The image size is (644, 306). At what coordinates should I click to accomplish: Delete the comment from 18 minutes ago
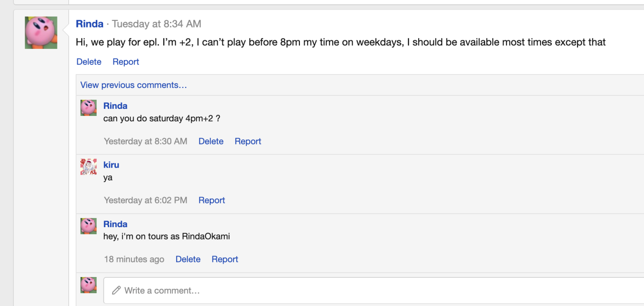pyautogui.click(x=188, y=259)
